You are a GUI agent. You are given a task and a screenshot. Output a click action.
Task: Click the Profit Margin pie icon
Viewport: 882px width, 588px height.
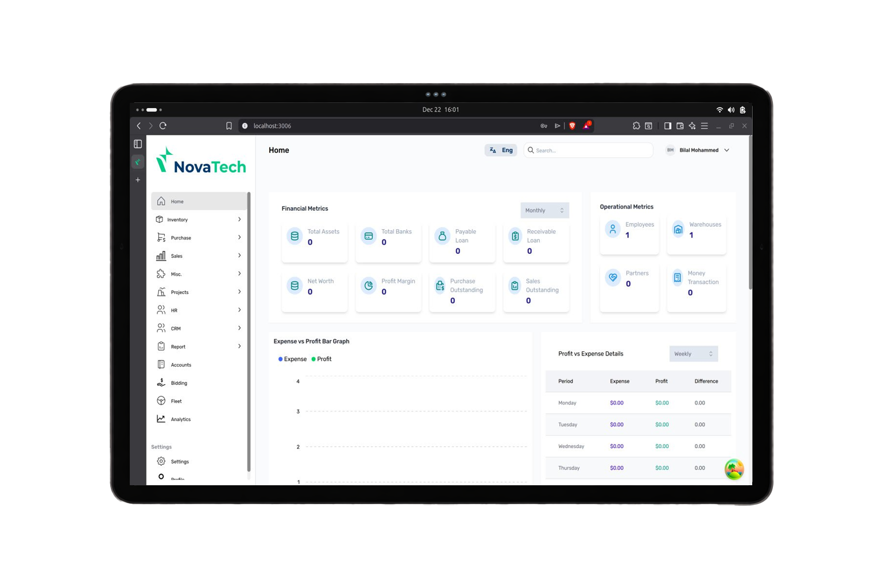click(x=369, y=285)
